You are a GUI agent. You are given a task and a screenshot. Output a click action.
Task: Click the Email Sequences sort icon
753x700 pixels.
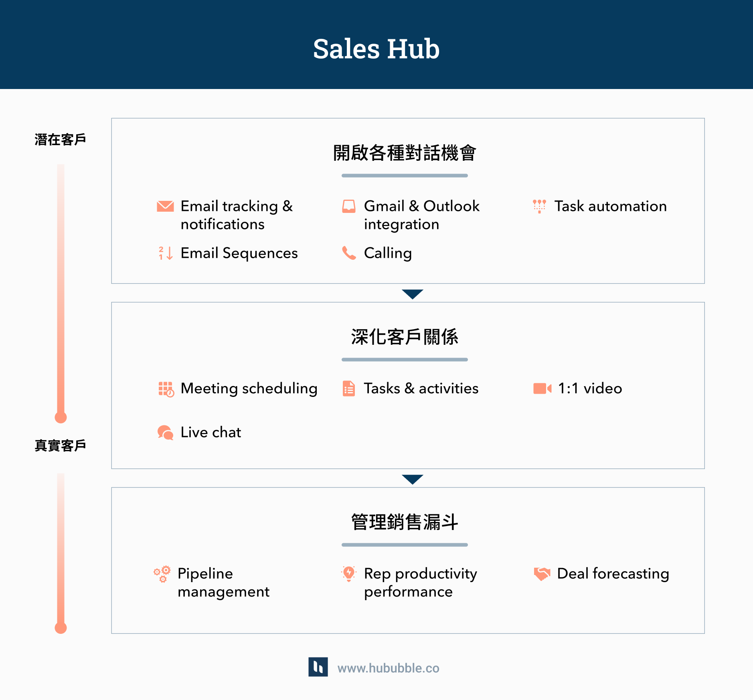click(x=165, y=253)
